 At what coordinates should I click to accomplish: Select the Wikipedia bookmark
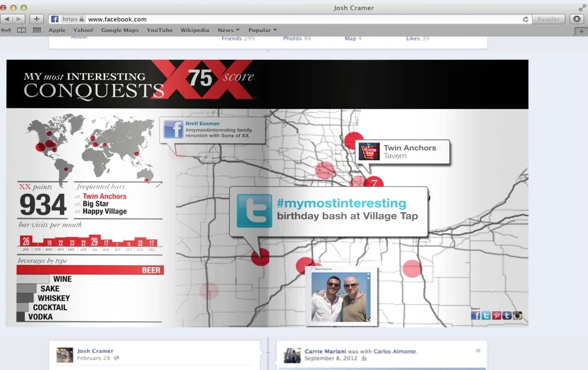coord(195,30)
